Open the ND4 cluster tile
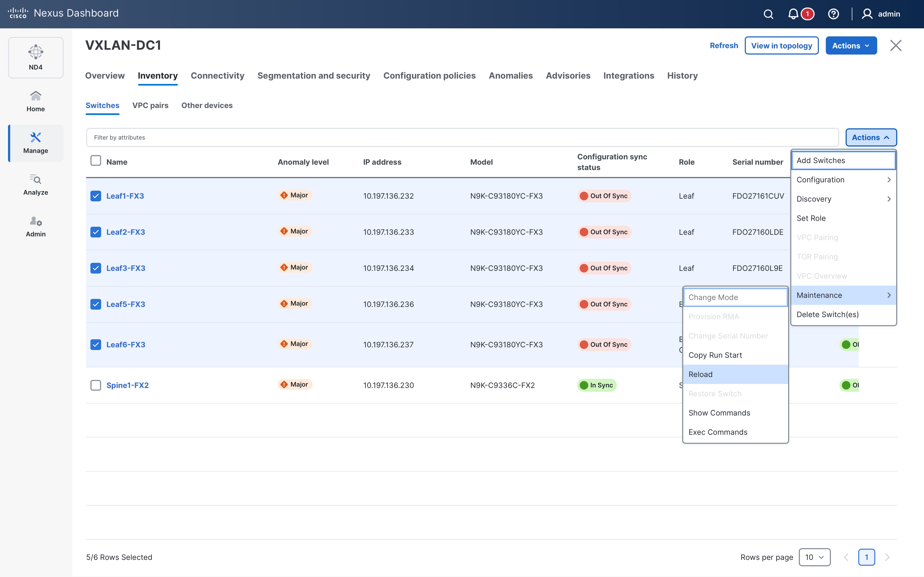The height and width of the screenshot is (577, 924). [x=36, y=58]
